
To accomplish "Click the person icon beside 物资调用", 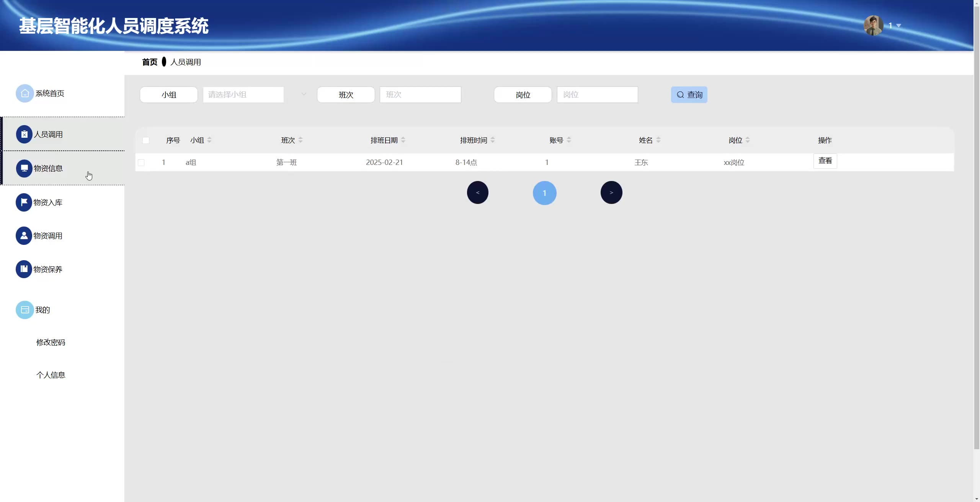I will (x=24, y=236).
